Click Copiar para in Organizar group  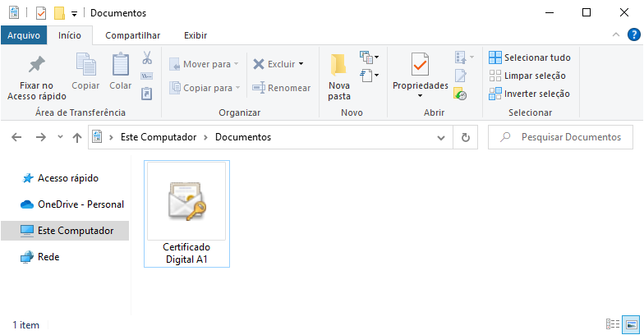pos(205,88)
